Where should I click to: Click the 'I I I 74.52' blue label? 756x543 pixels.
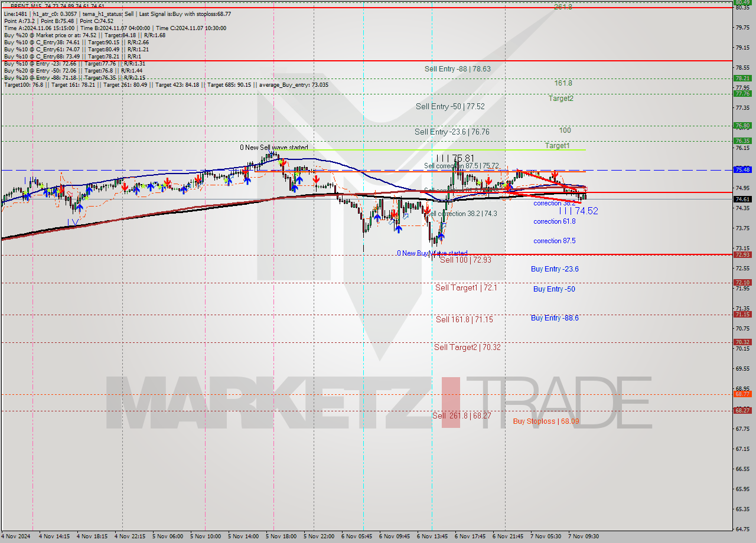(579, 211)
